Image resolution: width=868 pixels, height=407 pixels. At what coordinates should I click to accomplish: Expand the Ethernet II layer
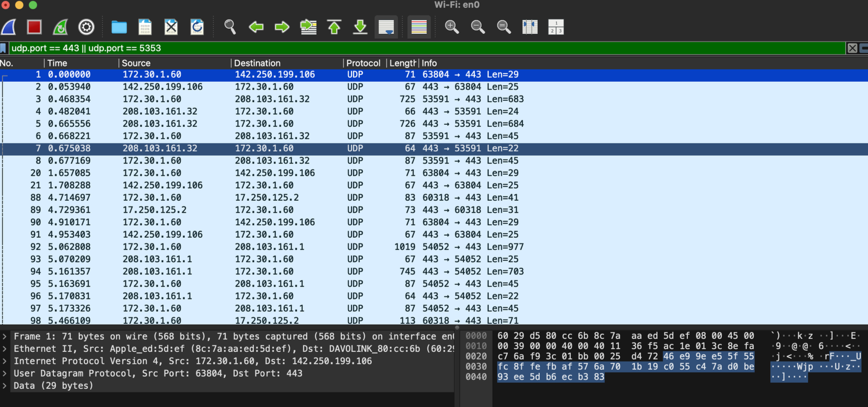5,349
